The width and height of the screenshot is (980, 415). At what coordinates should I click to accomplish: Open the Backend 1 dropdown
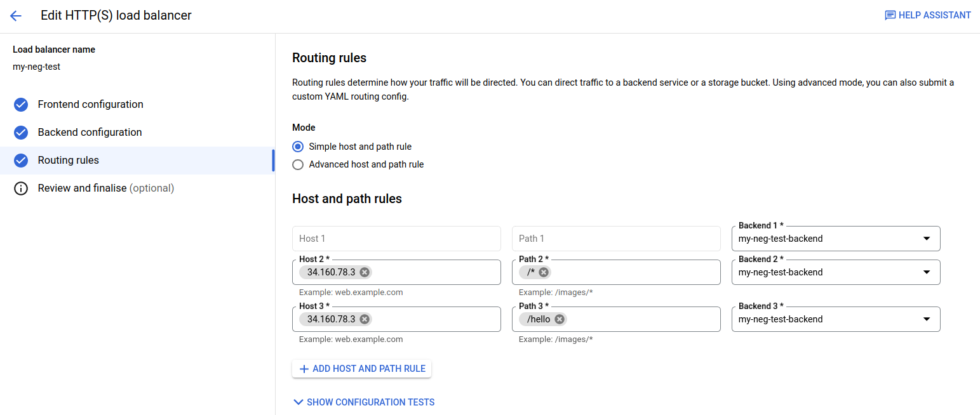927,238
